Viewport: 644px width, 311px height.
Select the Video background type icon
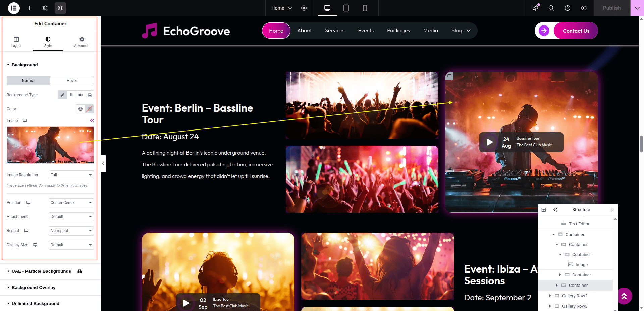pyautogui.click(x=80, y=95)
